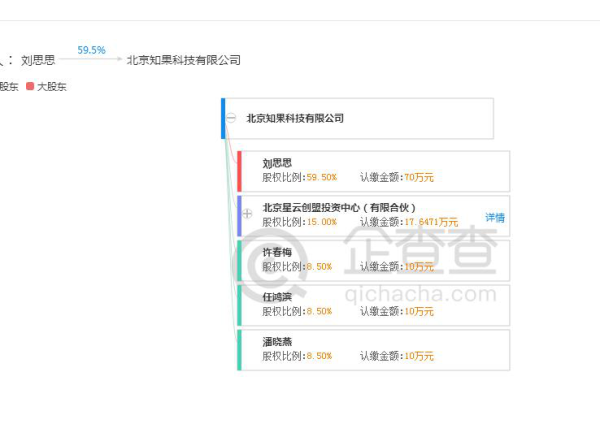Select 许春梅 shareholder card
Viewport: 600px width, 437px height.
(x=373, y=261)
